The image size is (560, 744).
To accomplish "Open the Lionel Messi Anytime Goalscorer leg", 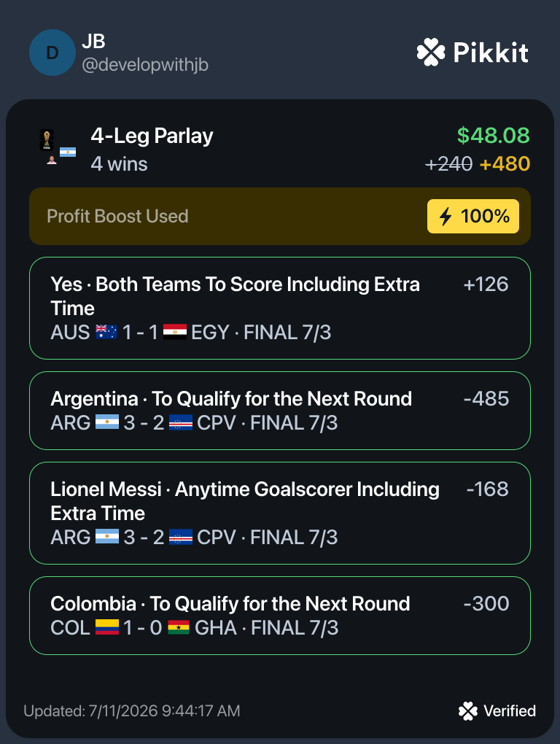I will 280,514.
